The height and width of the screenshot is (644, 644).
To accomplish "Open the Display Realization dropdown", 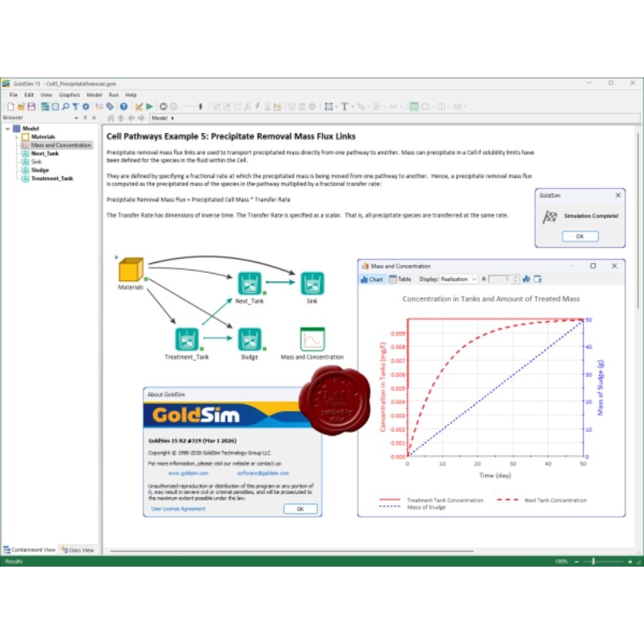I will click(458, 279).
